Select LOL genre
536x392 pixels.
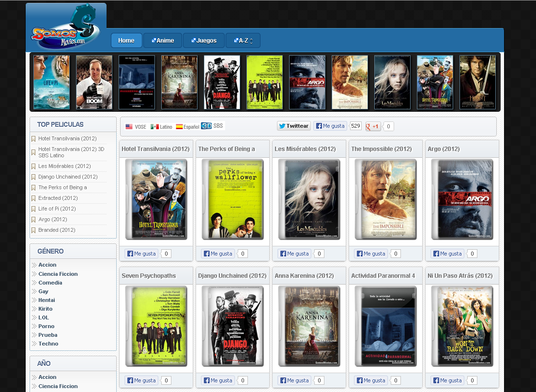[x=44, y=317]
